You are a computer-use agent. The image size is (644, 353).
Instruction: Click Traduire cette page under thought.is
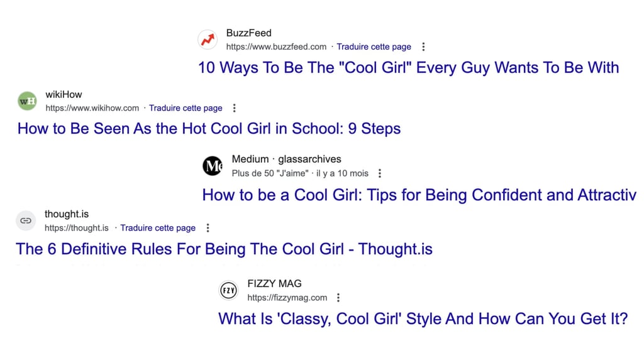(158, 228)
